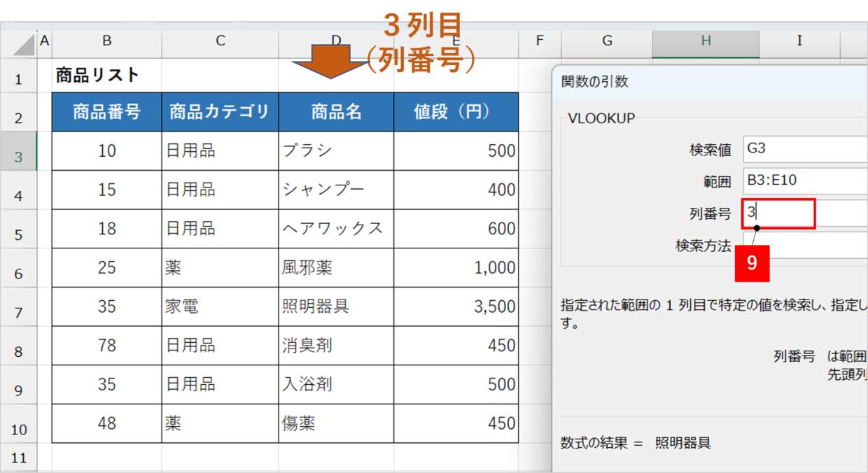Select column C header

coord(220,41)
